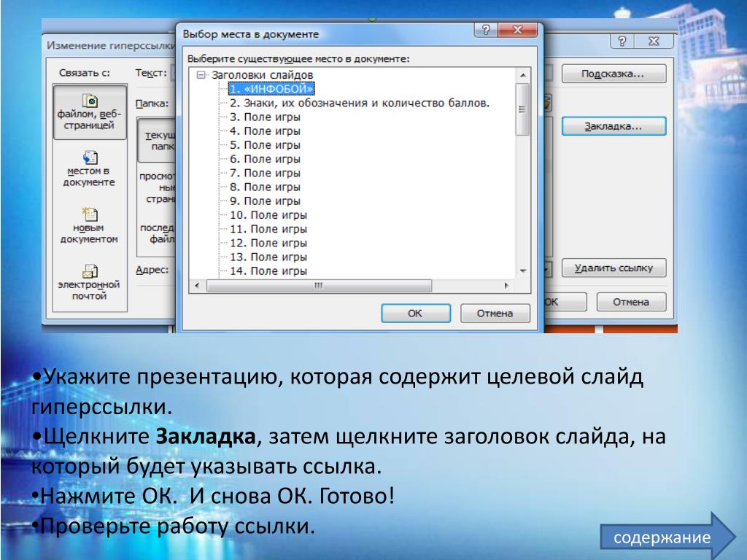This screenshot has width=747, height=560.
Task: Pick slide 5. Поле игры
Action: point(265,145)
